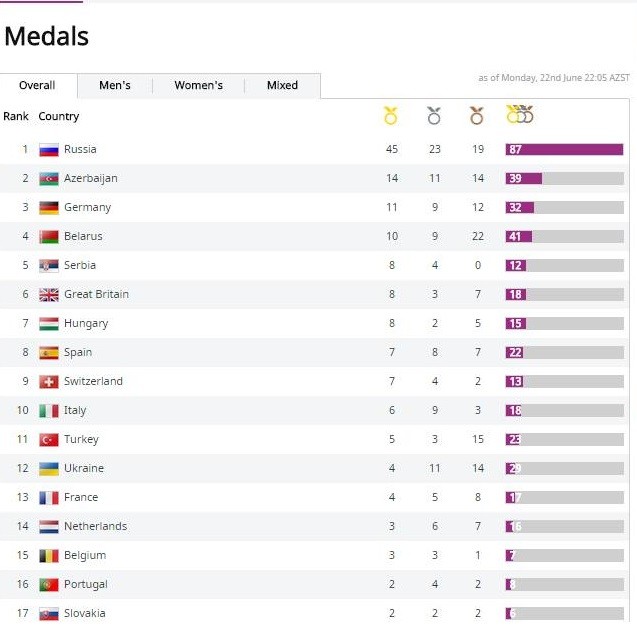This screenshot has width=637, height=627.
Task: Click the Portugal flag icon
Action: pyautogui.click(x=49, y=585)
